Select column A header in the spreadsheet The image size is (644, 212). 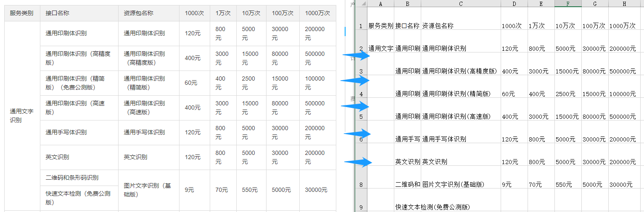380,3
